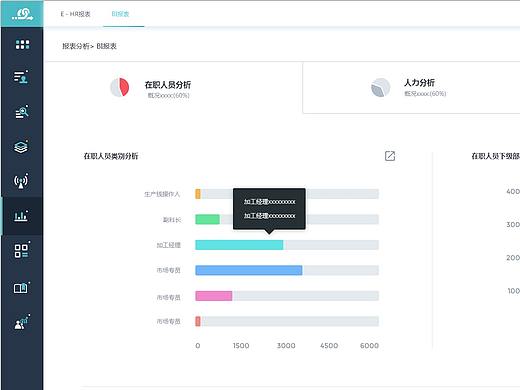Click the cyan 加工经理 bar
520x390 pixels.
tap(239, 245)
